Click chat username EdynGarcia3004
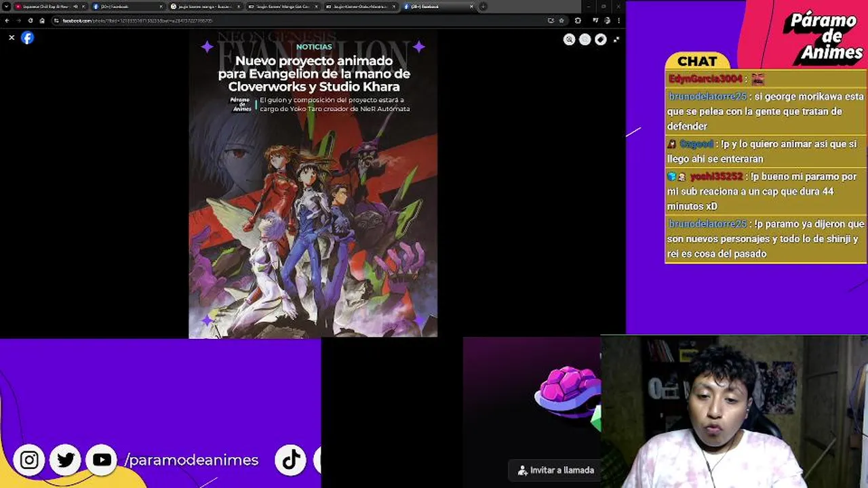The image size is (868, 488). [705, 79]
